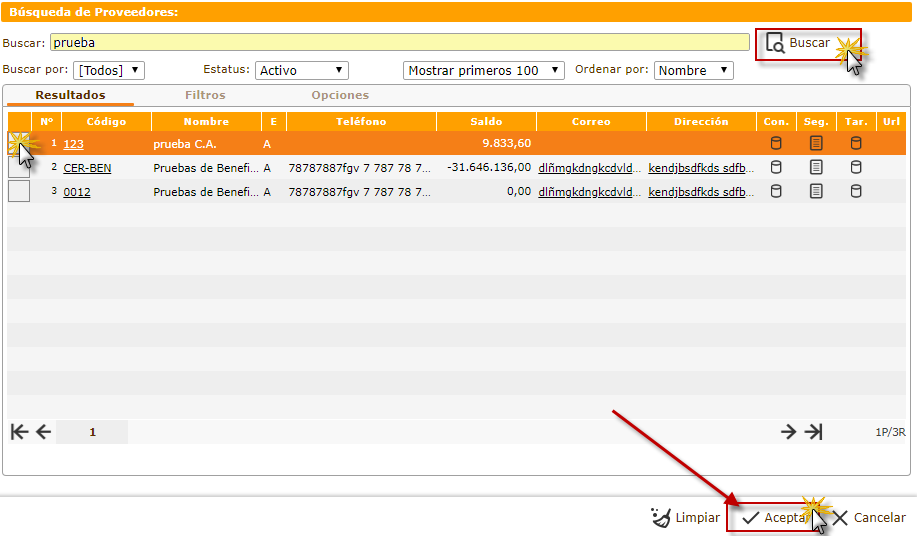Go to first page of results
This screenshot has height=536, width=917.
tap(19, 432)
